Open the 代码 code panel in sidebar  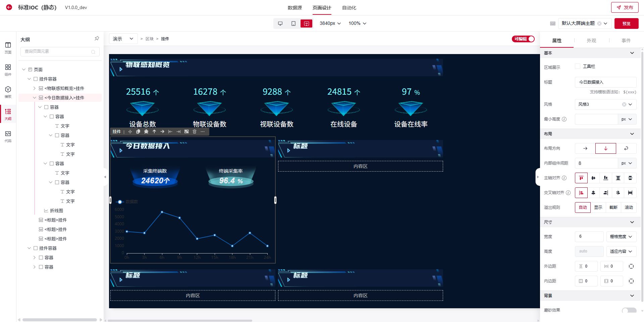8,136
